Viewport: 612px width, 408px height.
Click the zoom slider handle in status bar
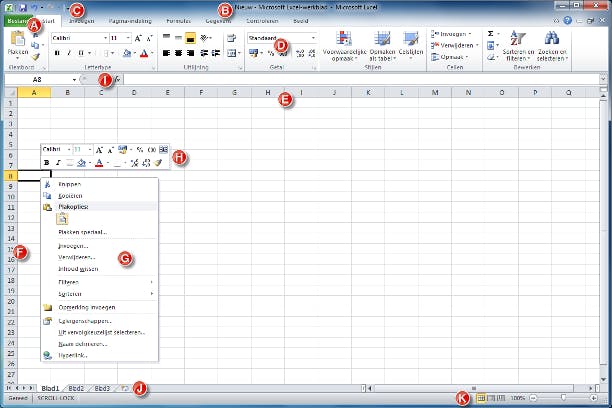click(563, 397)
